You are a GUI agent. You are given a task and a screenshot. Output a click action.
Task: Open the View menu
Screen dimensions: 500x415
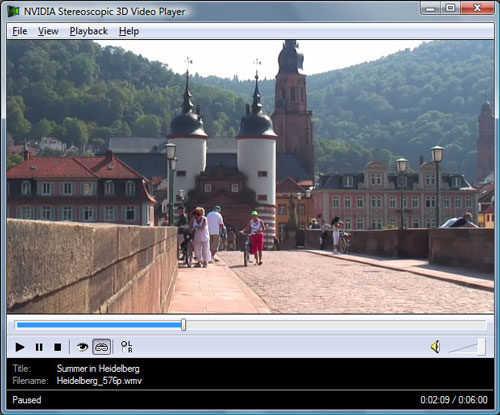tap(48, 31)
